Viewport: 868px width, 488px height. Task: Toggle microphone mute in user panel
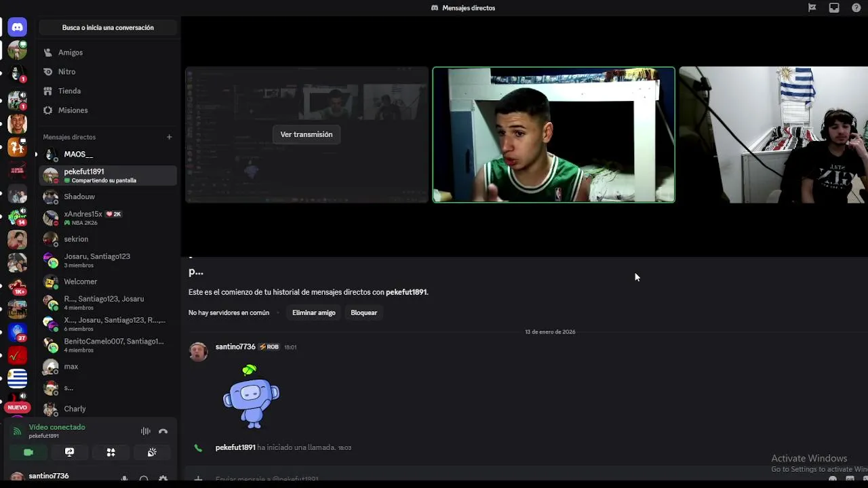point(124,479)
